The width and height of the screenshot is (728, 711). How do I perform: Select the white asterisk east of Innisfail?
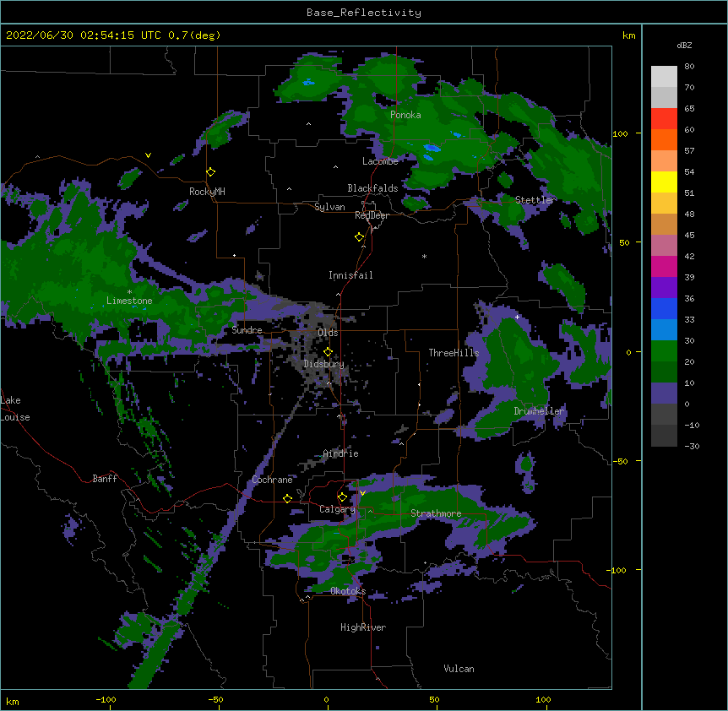(424, 256)
